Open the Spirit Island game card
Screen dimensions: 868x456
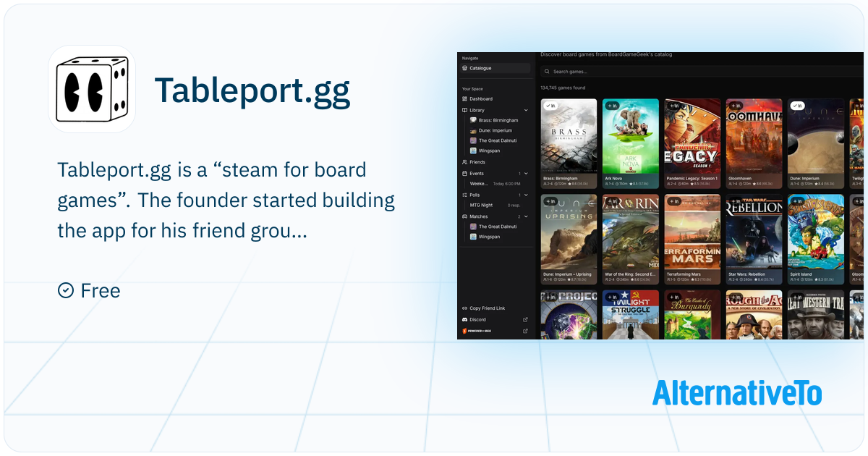(x=816, y=240)
